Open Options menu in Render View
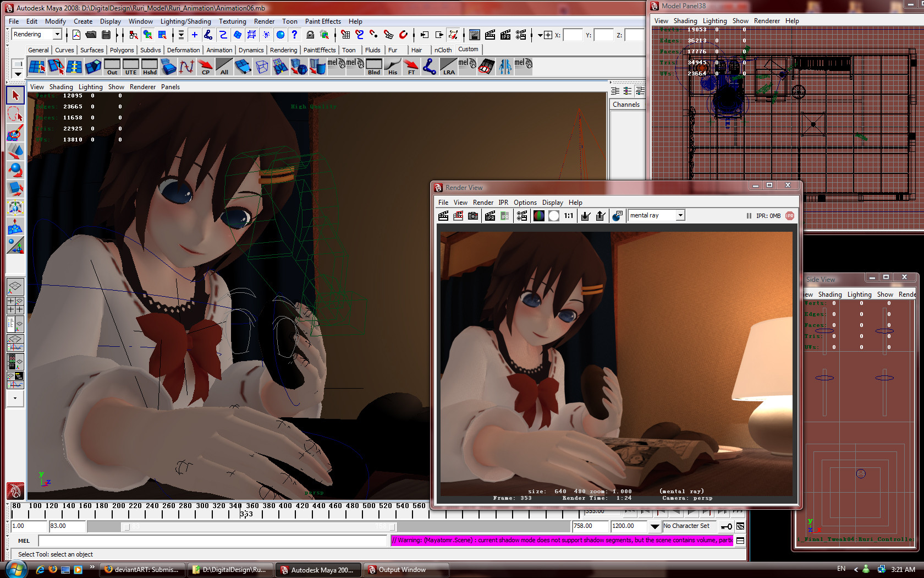Image resolution: width=924 pixels, height=578 pixels. [525, 203]
